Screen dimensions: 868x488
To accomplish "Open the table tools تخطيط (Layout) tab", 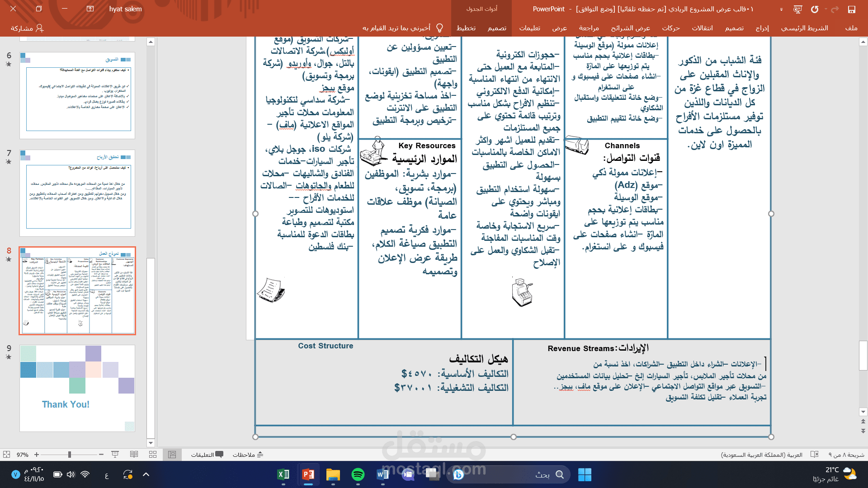I will (466, 28).
